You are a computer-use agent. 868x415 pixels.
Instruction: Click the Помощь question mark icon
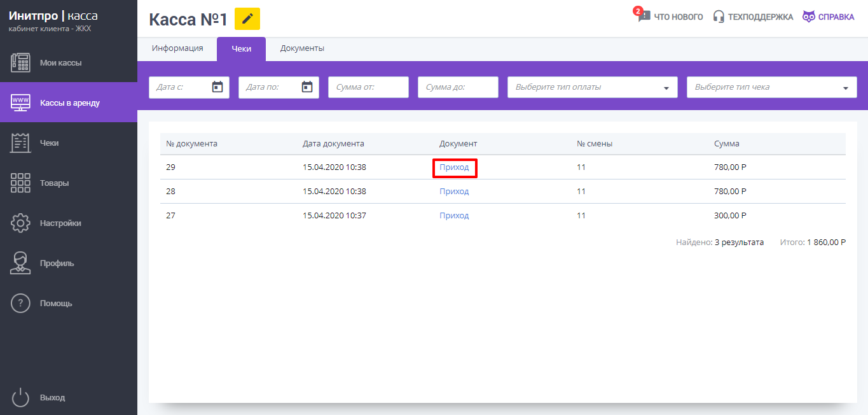[21, 303]
